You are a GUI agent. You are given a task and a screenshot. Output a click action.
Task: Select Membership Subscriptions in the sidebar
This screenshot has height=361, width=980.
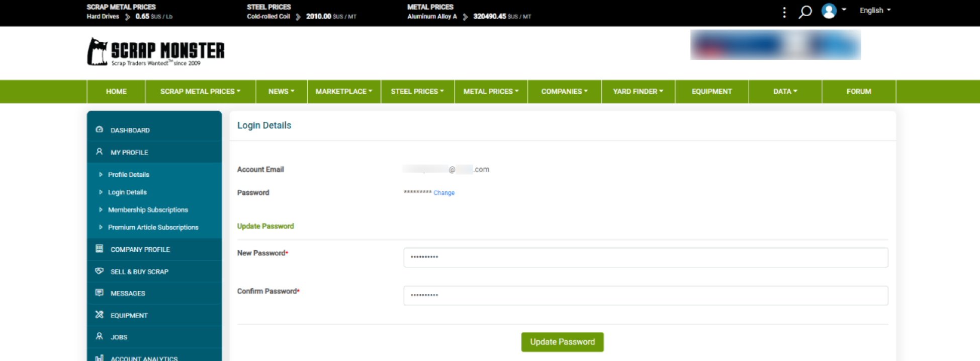click(x=148, y=210)
